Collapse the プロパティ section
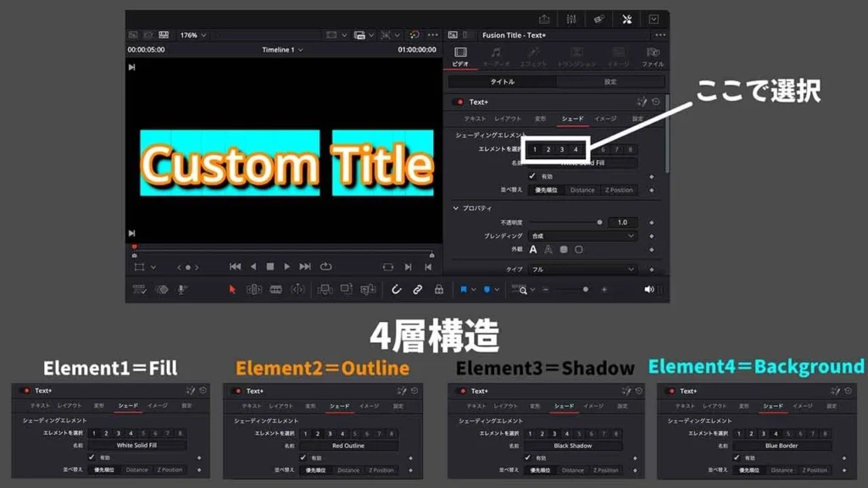 (455, 208)
